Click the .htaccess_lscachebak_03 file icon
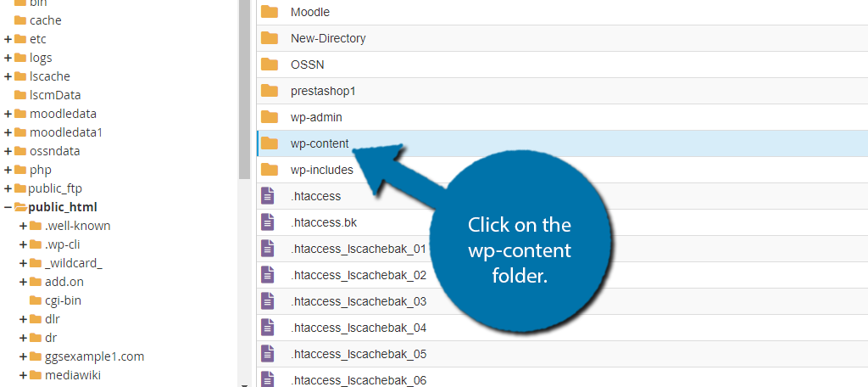This screenshot has height=387, width=868. pos(268,301)
